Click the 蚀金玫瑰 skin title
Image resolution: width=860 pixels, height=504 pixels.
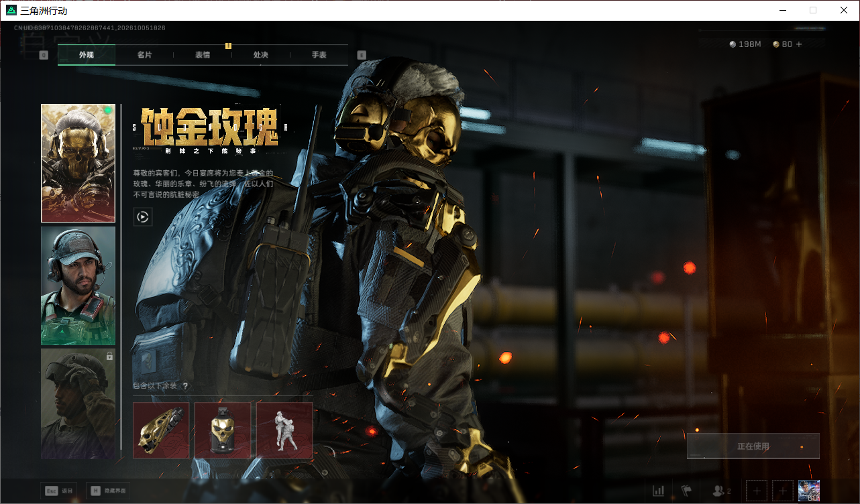(x=209, y=127)
